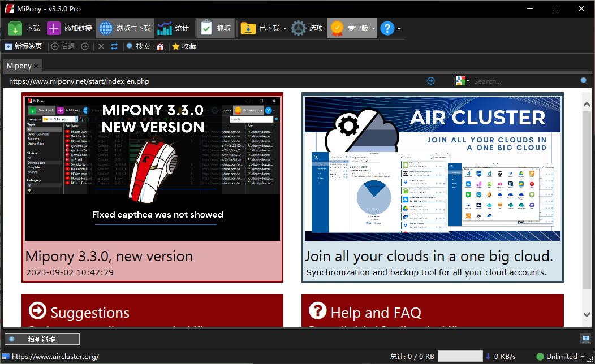
Task: Click the green 下载 download icon
Action: (x=15, y=28)
